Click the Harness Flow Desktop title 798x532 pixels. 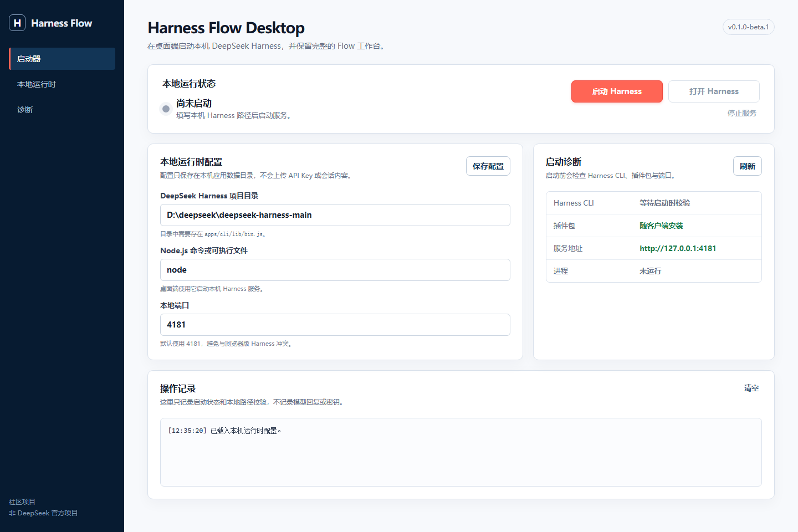226,28
